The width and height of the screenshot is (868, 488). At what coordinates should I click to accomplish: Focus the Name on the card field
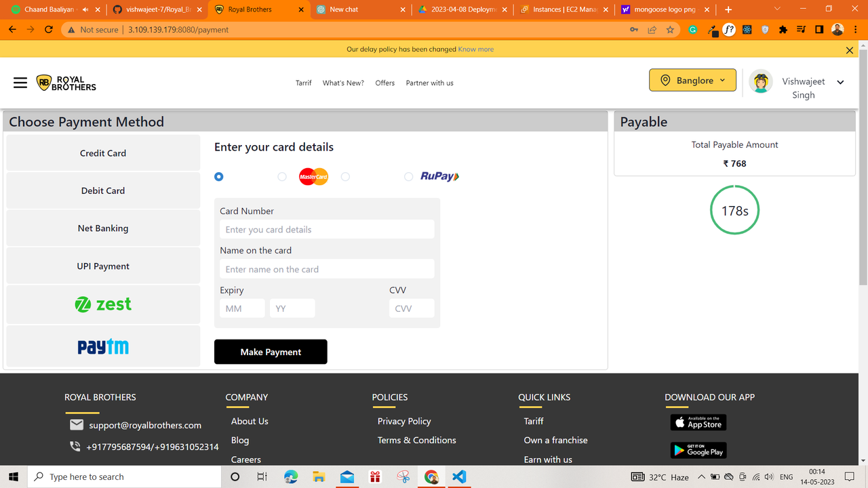(327, 269)
